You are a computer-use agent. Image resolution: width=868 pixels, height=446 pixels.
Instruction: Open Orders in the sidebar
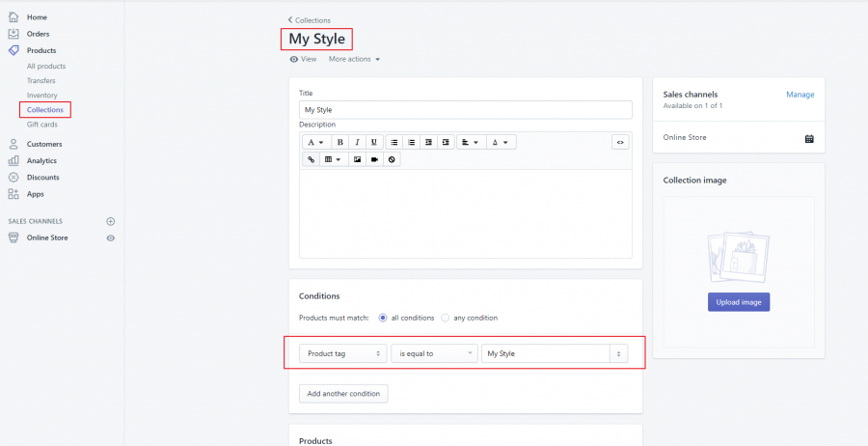[x=39, y=34]
